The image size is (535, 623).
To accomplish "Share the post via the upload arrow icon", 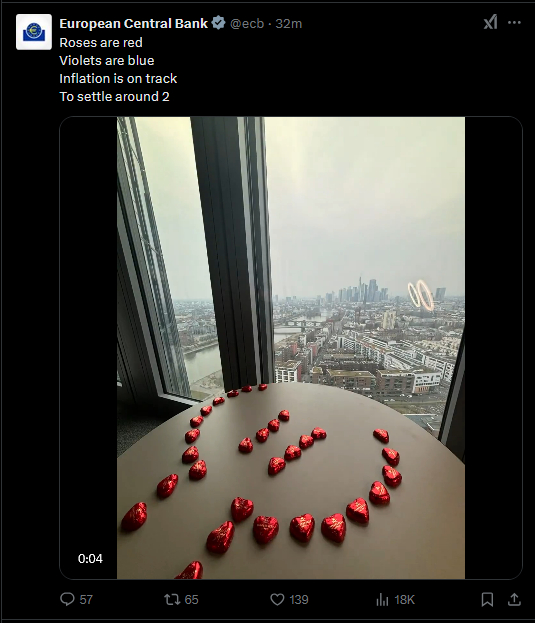I will tap(514, 599).
